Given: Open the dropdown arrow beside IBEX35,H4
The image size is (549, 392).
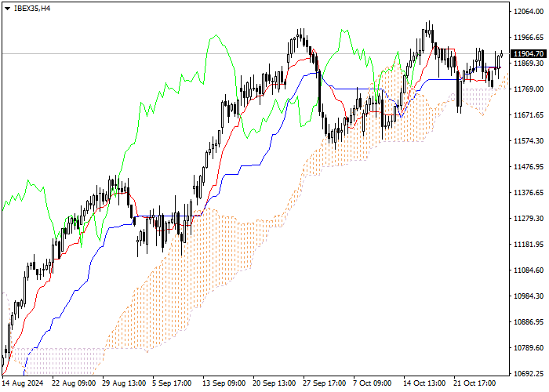Looking at the screenshot, I should pos(7,9).
